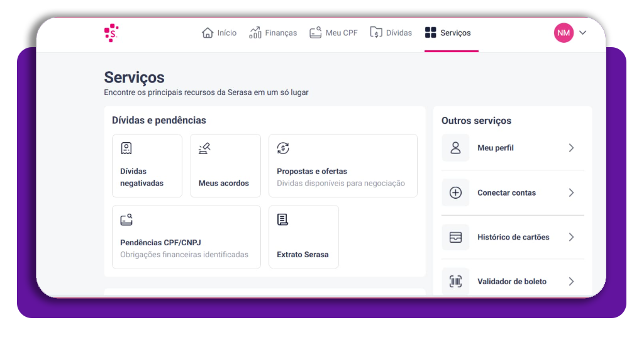Image resolution: width=644 pixels, height=337 pixels.
Task: Open Histórico de cartões link
Action: pyautogui.click(x=513, y=237)
